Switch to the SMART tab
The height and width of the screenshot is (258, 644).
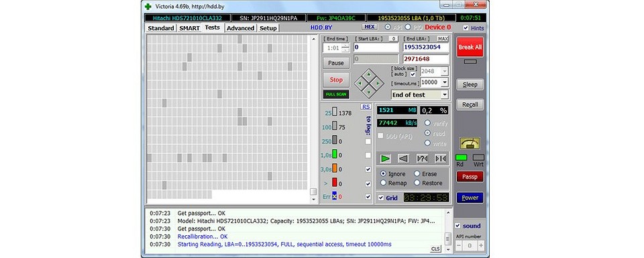tap(189, 28)
